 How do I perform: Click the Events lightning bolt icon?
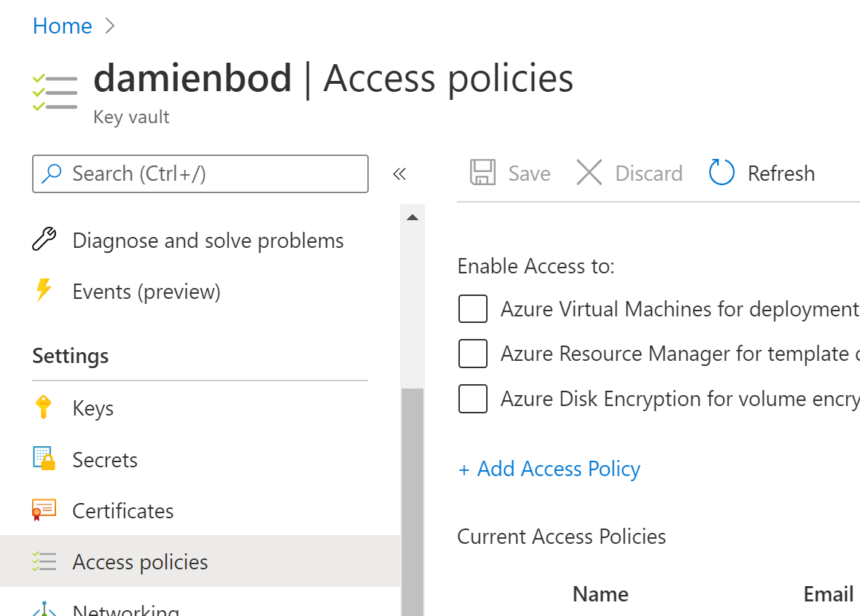tap(44, 291)
